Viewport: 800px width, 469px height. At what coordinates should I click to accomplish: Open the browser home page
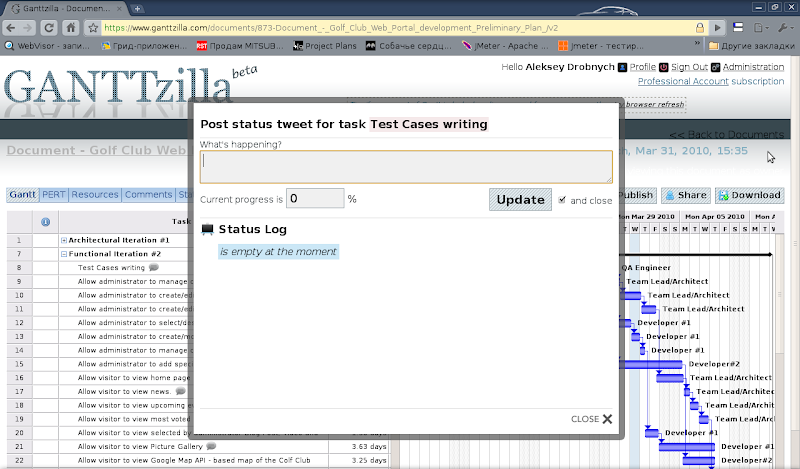point(71,28)
